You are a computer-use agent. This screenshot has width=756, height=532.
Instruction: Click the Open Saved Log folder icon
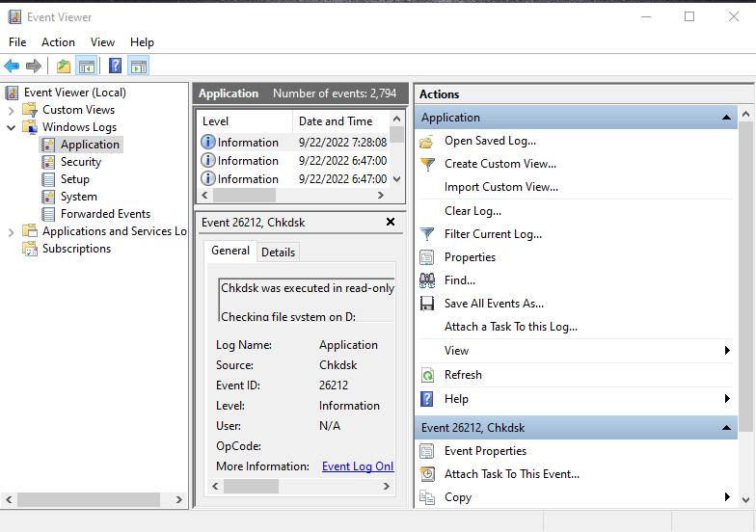pos(426,142)
